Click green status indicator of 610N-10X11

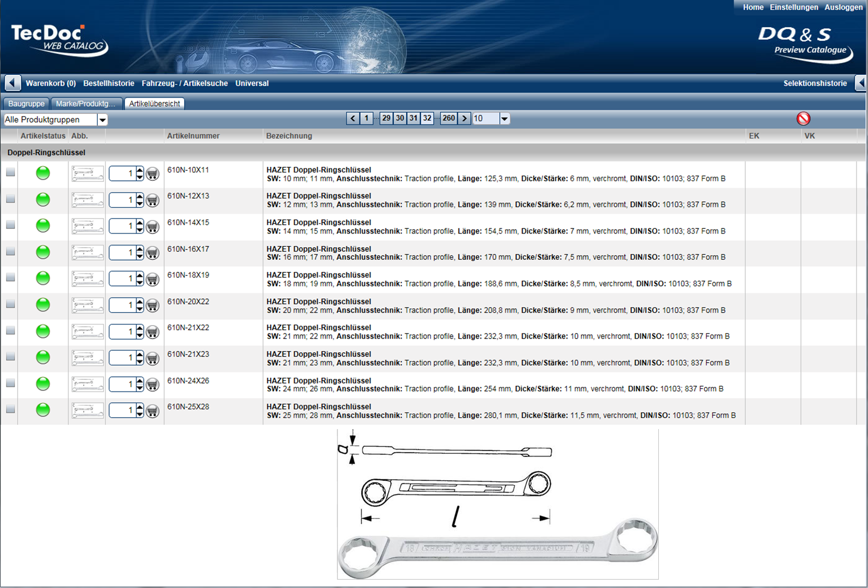tap(43, 173)
